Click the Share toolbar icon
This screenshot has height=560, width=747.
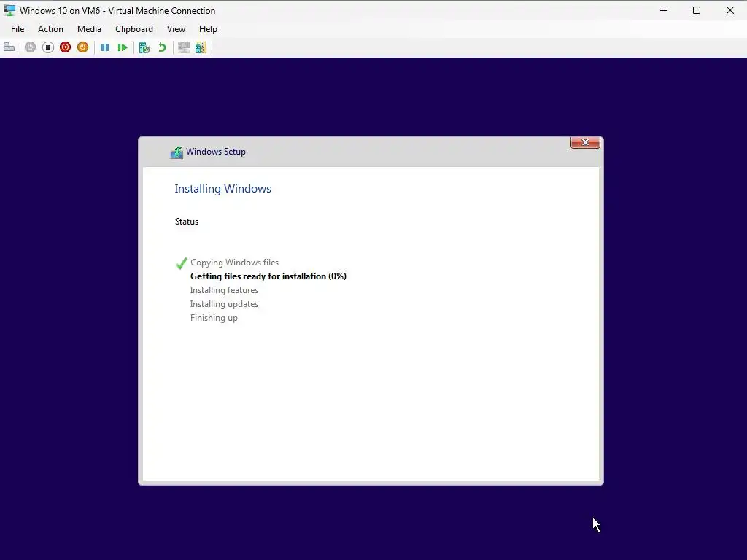201,47
